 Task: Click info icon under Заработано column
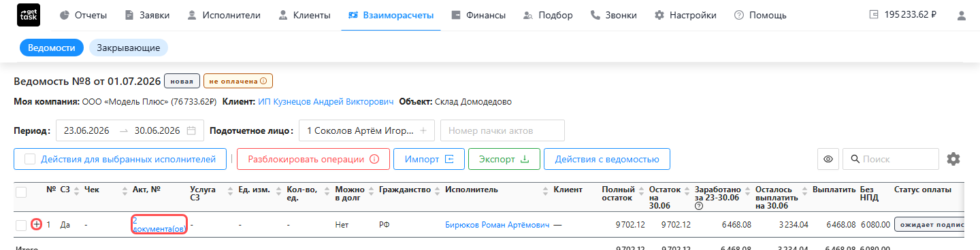(x=698, y=206)
